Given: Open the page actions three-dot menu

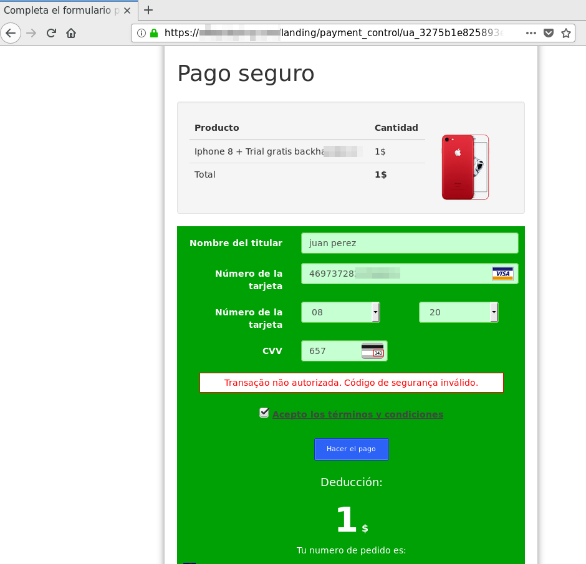Looking at the screenshot, I should pyautogui.click(x=531, y=33).
